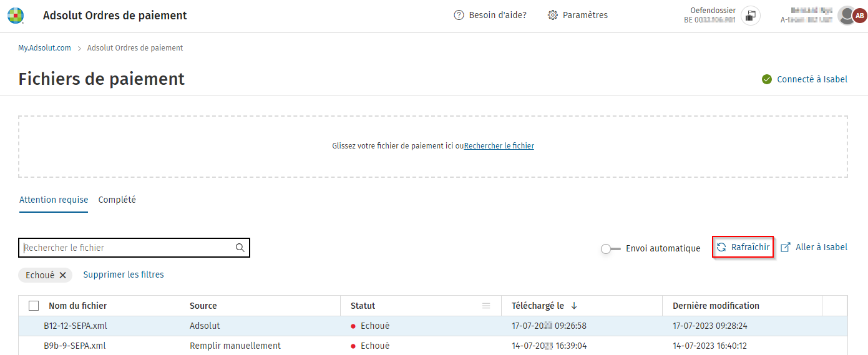Sort by Téléchargé le column arrow
Screen dimensions: 868x355
pos(574,306)
